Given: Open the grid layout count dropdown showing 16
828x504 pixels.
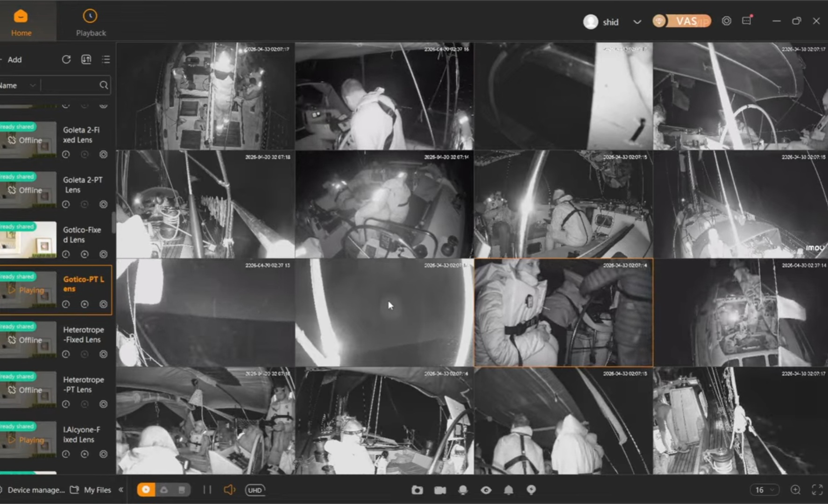Looking at the screenshot, I should 764,490.
